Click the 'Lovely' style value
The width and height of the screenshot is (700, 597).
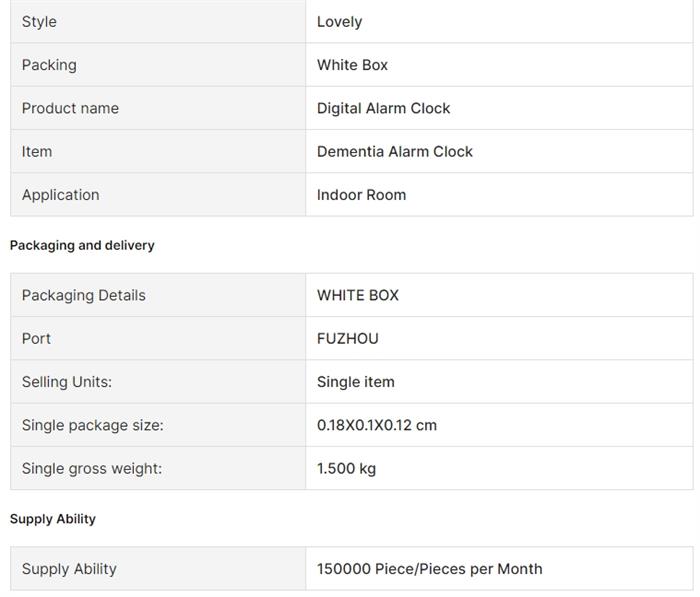[x=339, y=22]
